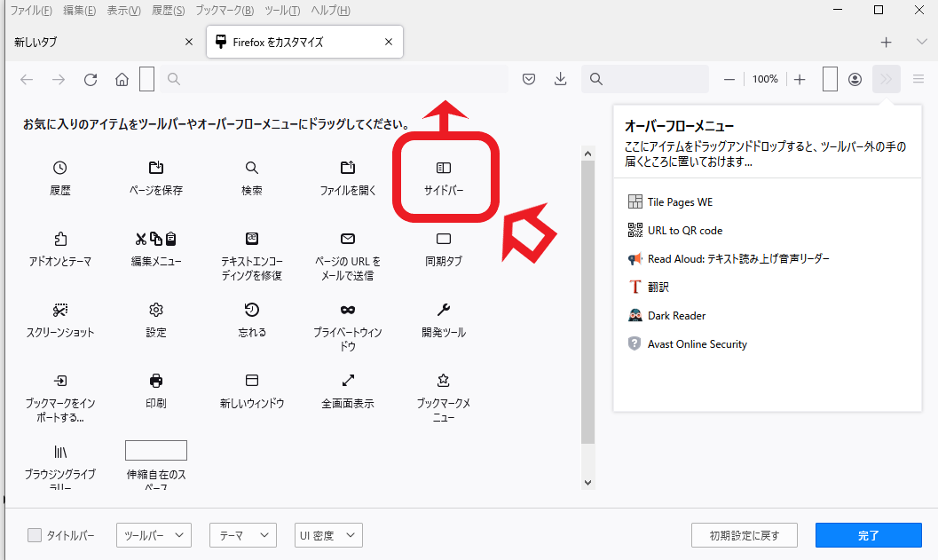Click the 開発ツール (Developer Tools) icon
938x560 pixels.
click(x=443, y=310)
